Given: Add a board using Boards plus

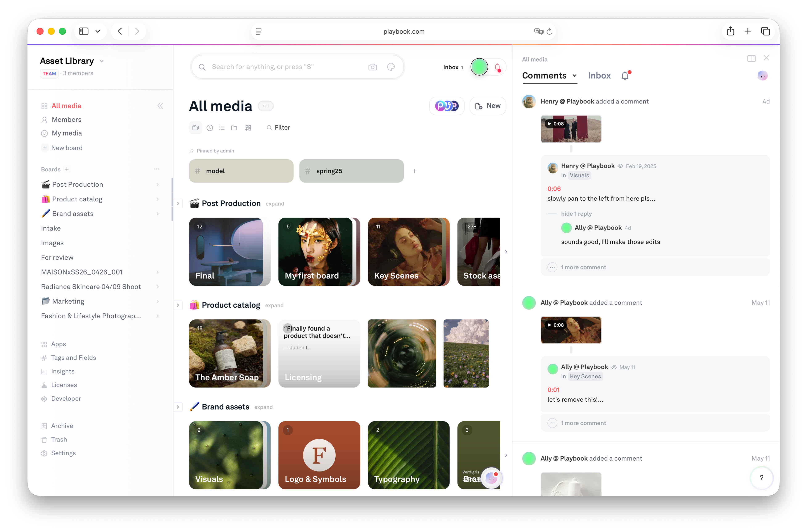Looking at the screenshot, I should [67, 169].
